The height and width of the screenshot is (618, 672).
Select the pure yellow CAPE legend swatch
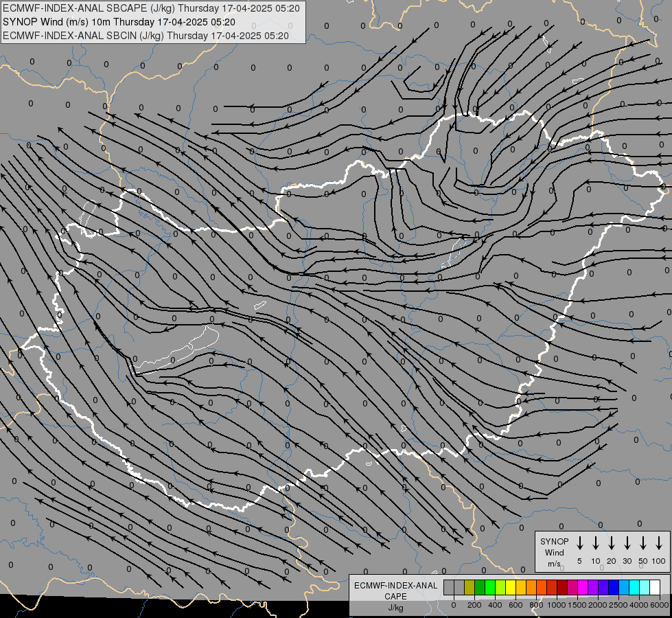pos(511,587)
